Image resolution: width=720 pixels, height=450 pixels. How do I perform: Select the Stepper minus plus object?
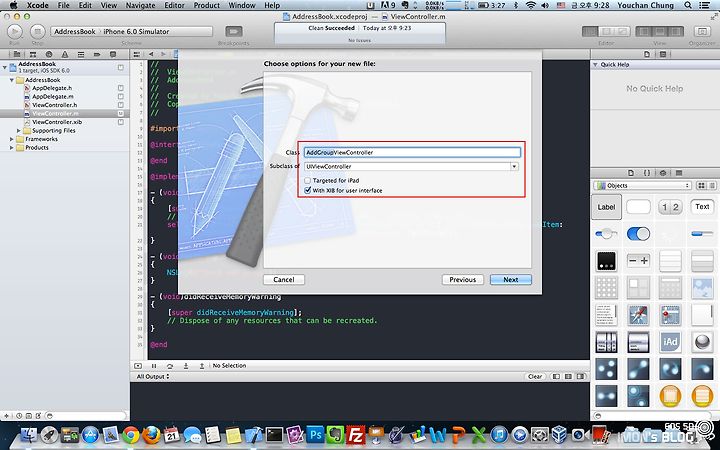(x=638, y=261)
